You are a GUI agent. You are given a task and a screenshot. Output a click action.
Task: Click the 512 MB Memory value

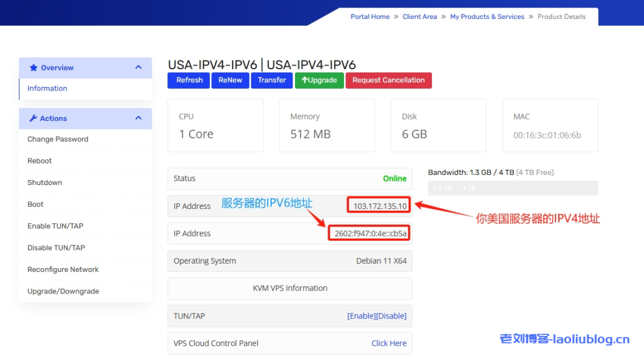tap(311, 135)
